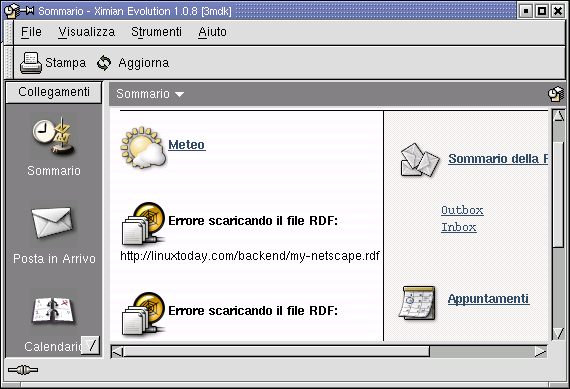Click the Meteo sun and cloud icon

tap(143, 147)
